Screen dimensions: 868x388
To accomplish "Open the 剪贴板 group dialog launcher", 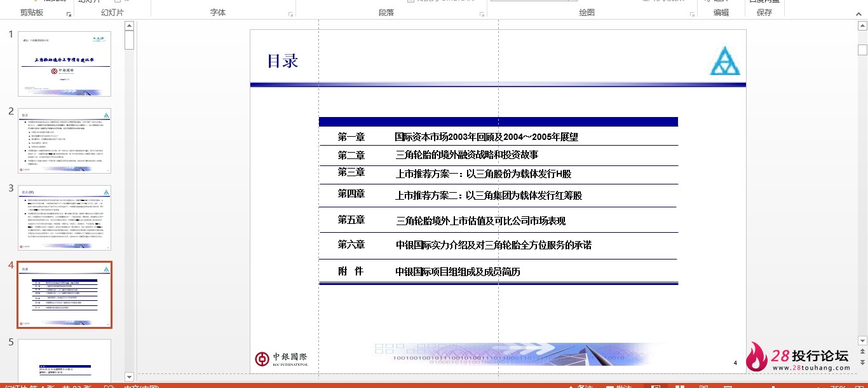I will [x=69, y=13].
